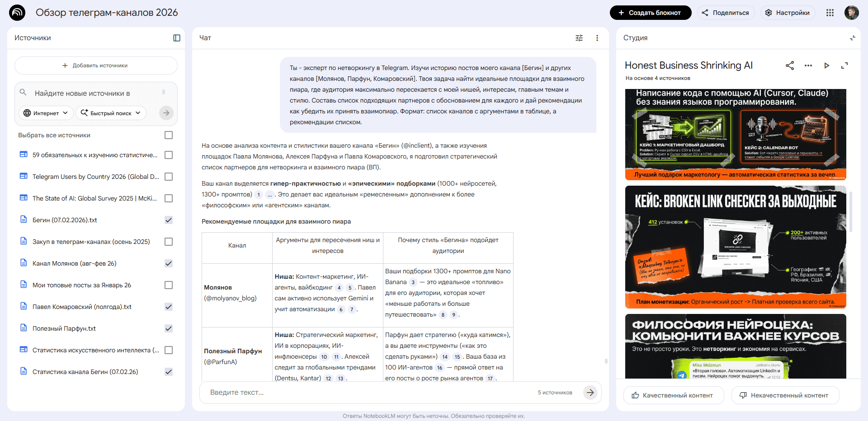Click the NotebookLM logo
Screen dimensions: 868x421
pyautogui.click(x=17, y=13)
